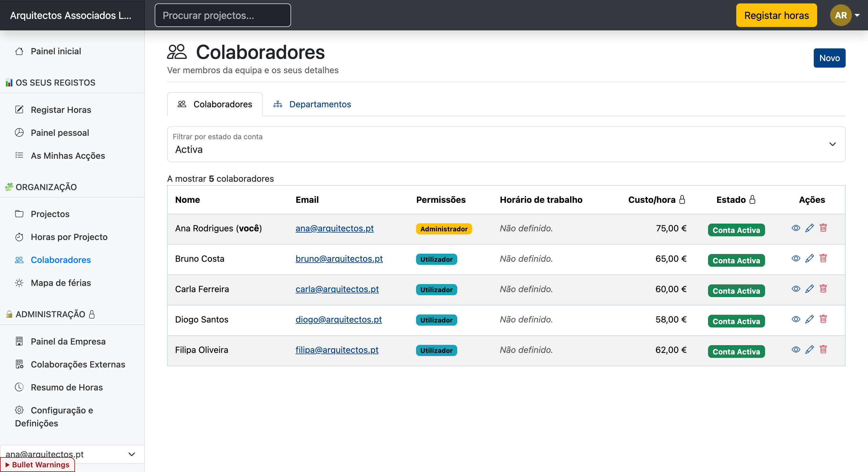View Ana Rodrigues details via the eye icon
Screen dimensions: 868x472
pos(796,228)
